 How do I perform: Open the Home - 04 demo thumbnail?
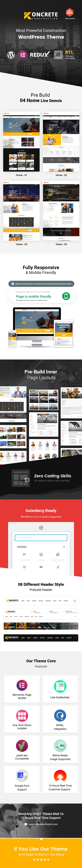coord(61,211)
